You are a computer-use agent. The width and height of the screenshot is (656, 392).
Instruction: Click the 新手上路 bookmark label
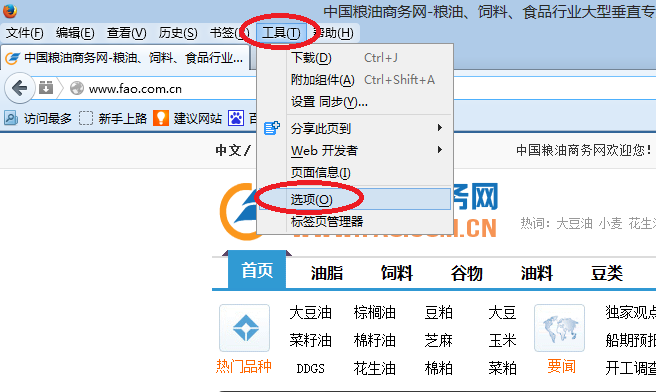click(123, 119)
